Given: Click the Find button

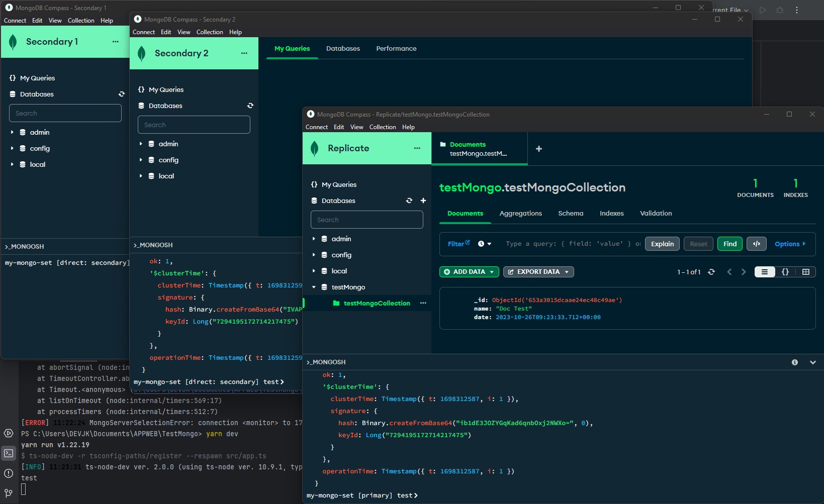Looking at the screenshot, I should pos(730,244).
